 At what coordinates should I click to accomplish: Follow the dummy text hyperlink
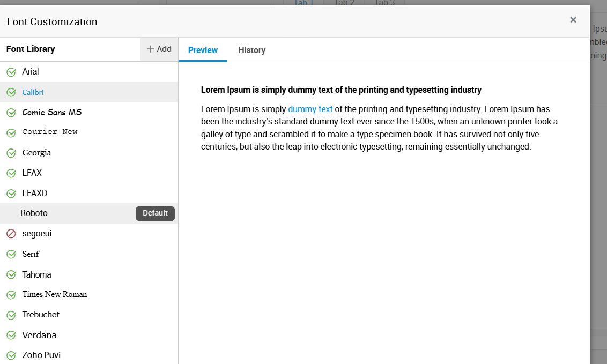click(310, 109)
